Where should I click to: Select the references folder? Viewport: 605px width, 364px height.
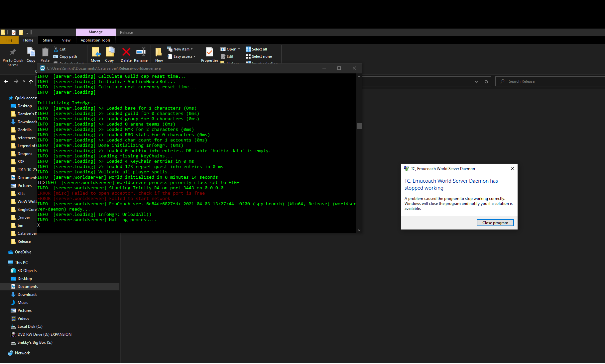[23, 138]
